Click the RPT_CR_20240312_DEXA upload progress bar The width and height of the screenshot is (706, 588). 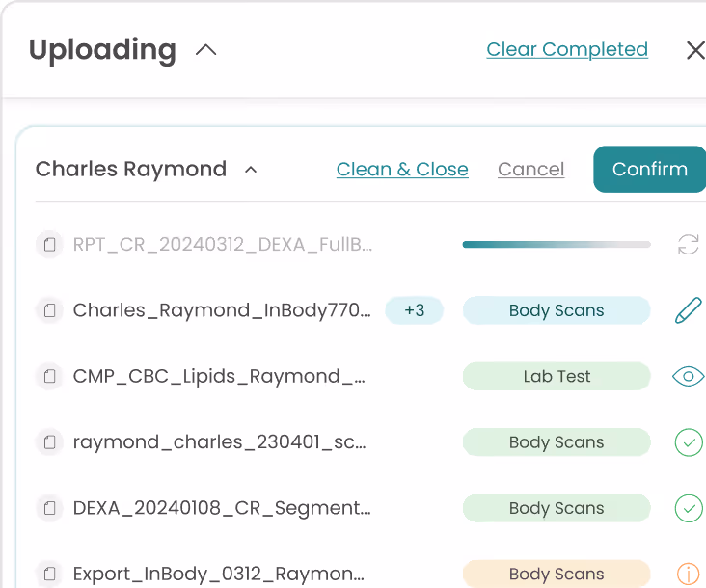pos(557,244)
